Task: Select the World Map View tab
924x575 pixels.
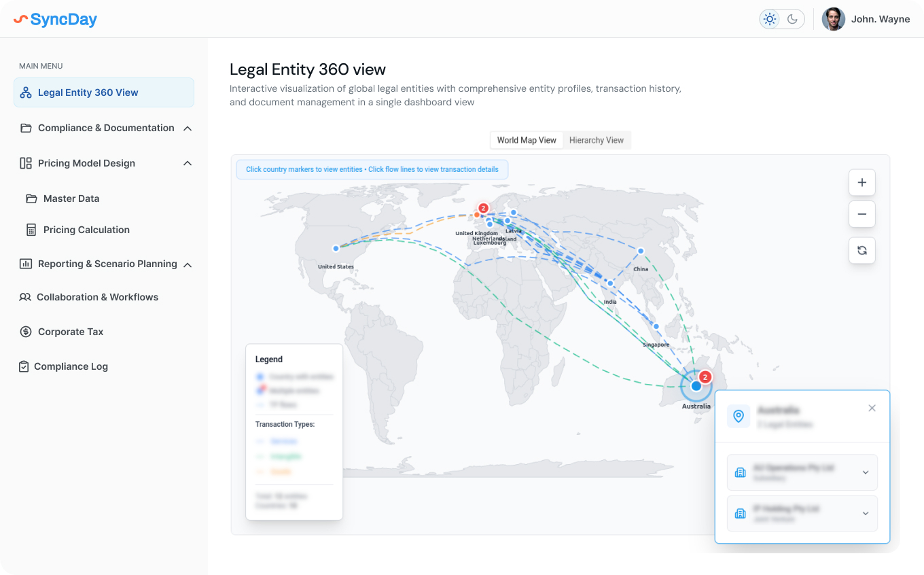Action: pos(527,140)
